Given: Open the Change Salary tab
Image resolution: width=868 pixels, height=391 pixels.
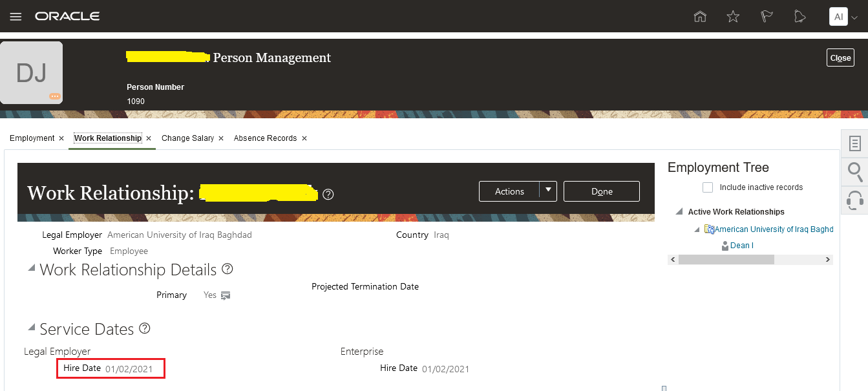Looking at the screenshot, I should point(187,138).
